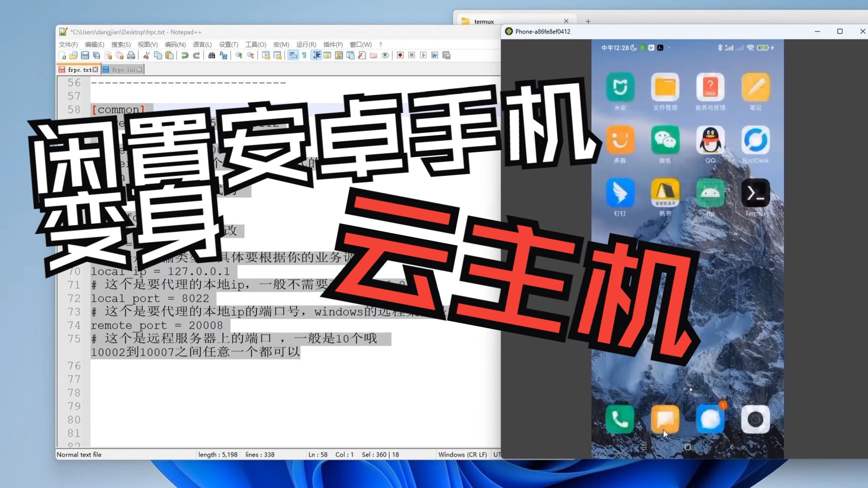This screenshot has height=488, width=868.
Task: Open the QQ penguin app
Action: pos(710,140)
